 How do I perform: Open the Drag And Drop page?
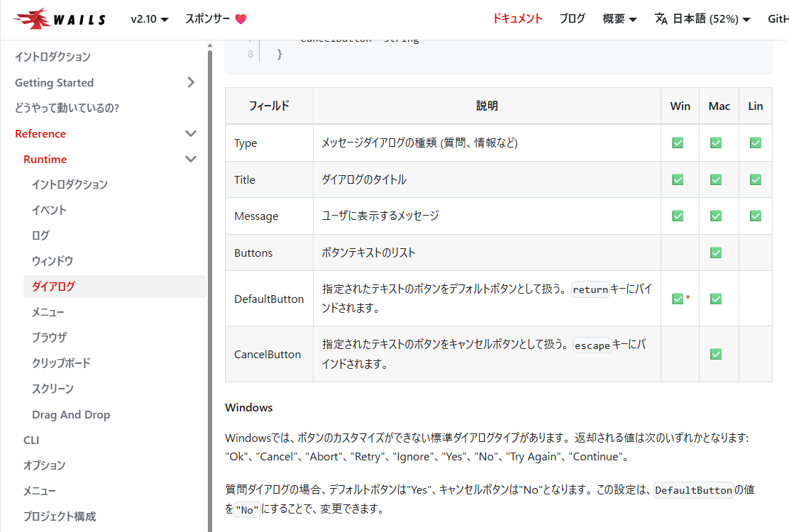pyautogui.click(x=71, y=414)
